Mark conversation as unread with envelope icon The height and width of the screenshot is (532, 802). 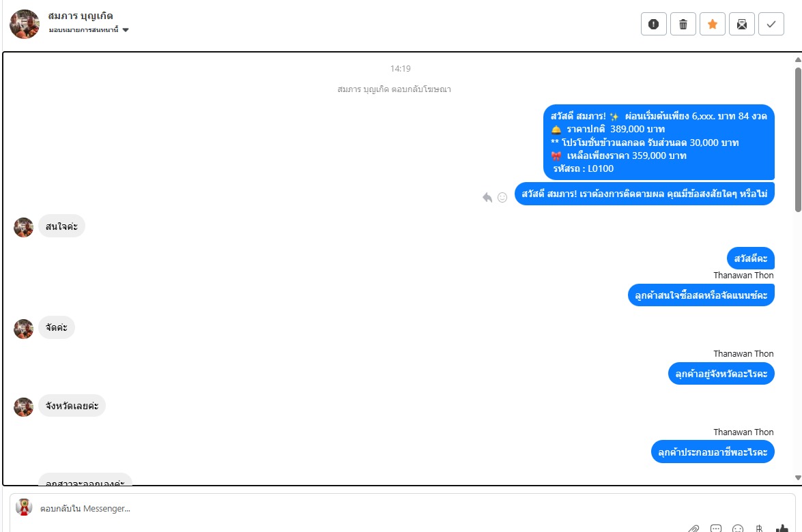pyautogui.click(x=742, y=24)
